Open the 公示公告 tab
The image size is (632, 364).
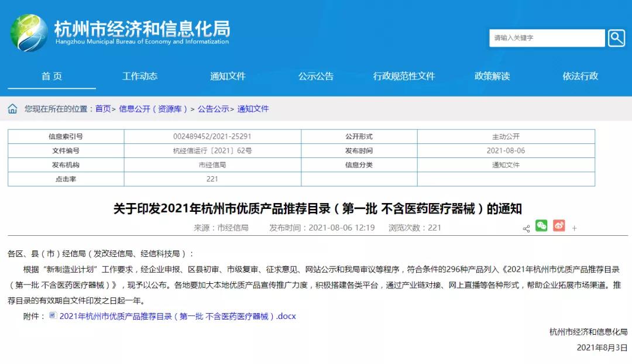coord(316,76)
